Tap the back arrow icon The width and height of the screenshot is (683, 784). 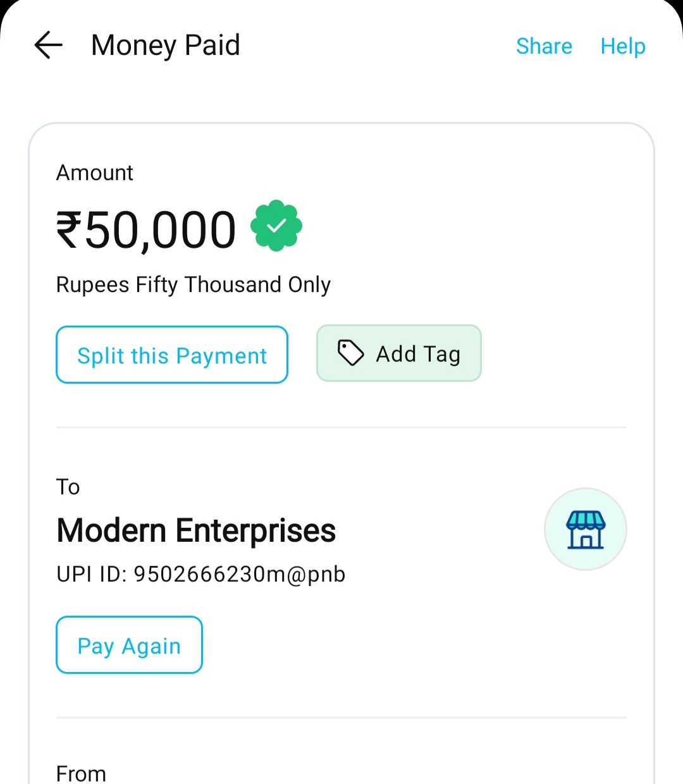[48, 46]
